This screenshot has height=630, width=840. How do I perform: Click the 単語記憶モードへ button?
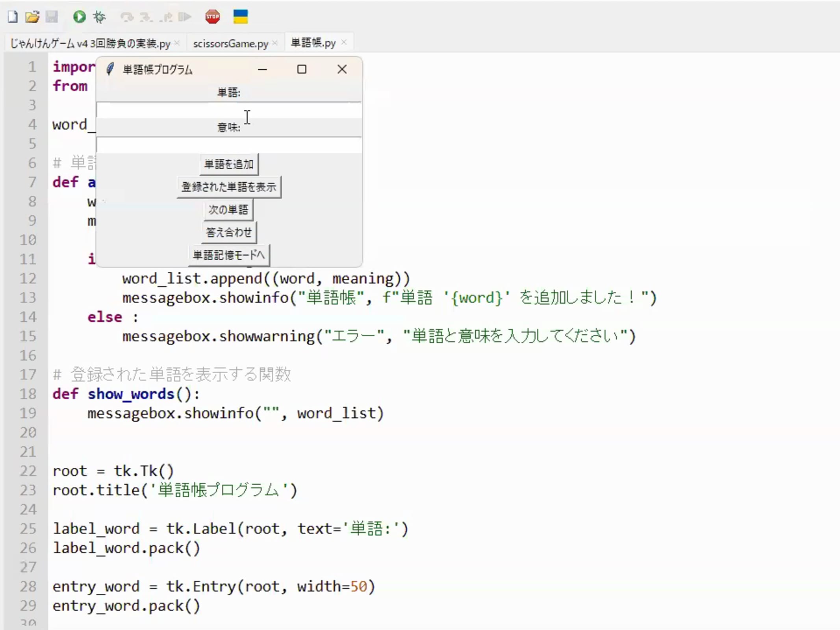click(x=229, y=255)
